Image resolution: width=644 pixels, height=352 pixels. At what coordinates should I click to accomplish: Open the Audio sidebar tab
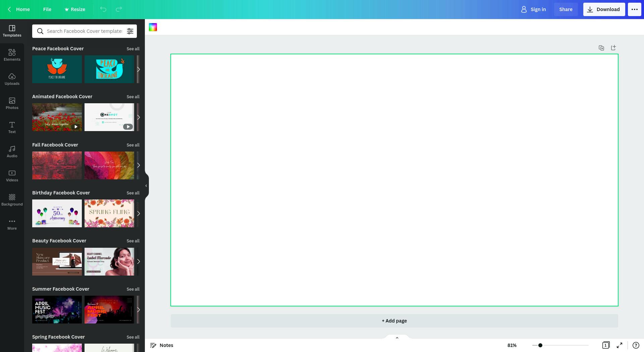pos(12,152)
